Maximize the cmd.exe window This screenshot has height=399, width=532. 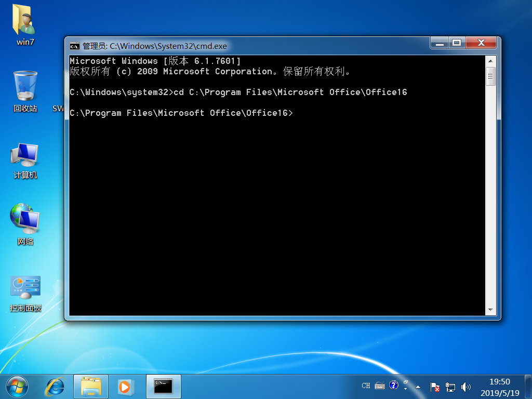(x=457, y=43)
